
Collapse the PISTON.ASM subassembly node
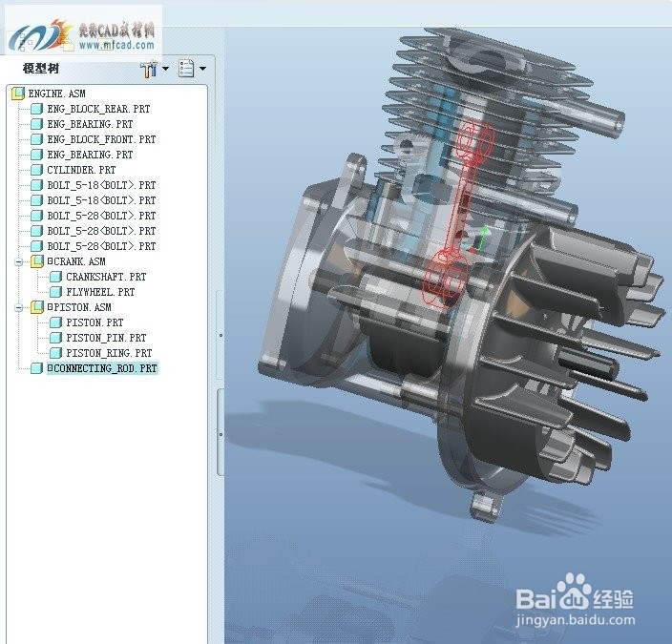pos(18,307)
